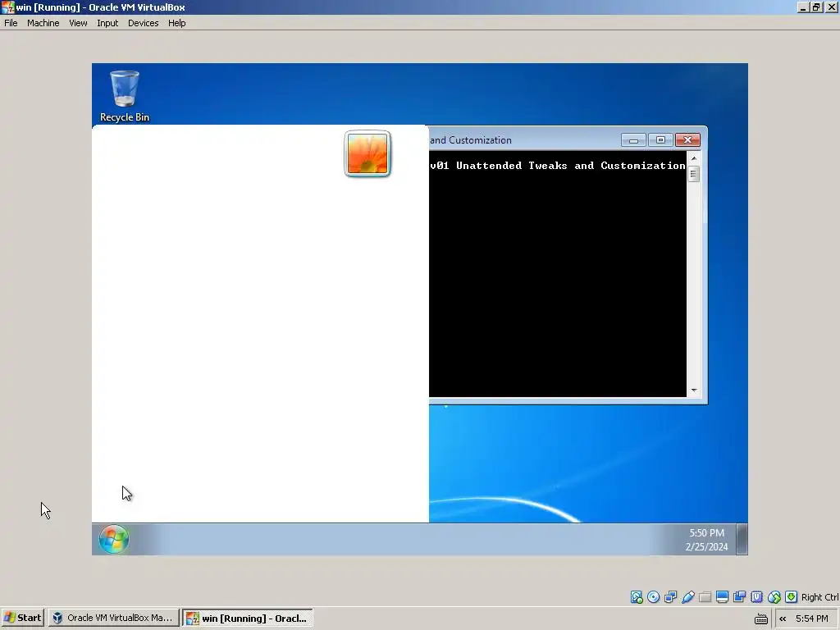Click the optical disc status icon
The width and height of the screenshot is (840, 630).
pos(653,597)
